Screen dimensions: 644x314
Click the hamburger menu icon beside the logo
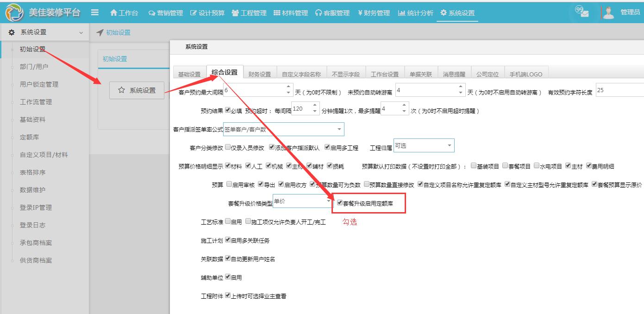click(95, 13)
